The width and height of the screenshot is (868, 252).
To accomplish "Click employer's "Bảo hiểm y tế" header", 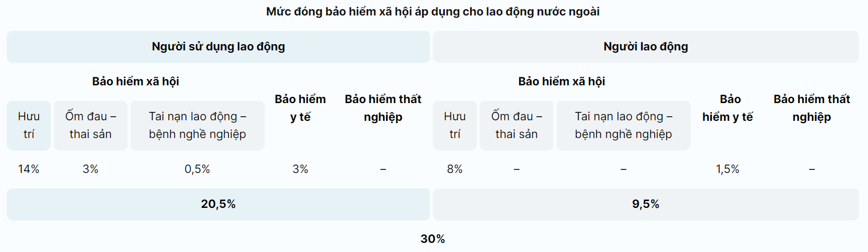I will pos(300,108).
